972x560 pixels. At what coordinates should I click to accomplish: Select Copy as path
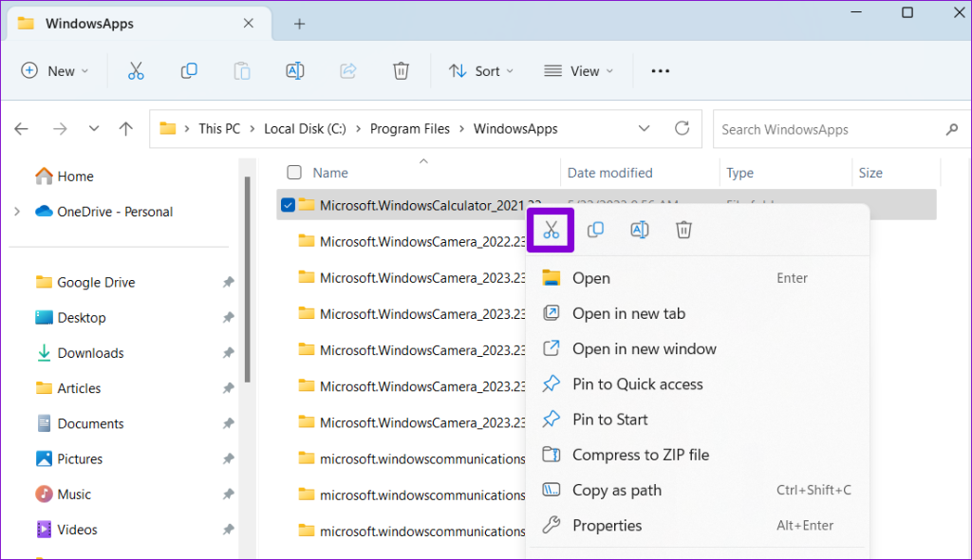tap(697, 490)
